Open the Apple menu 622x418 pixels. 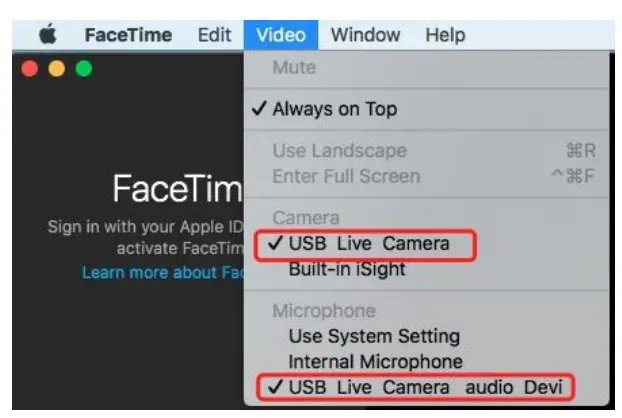pyautogui.click(x=47, y=35)
